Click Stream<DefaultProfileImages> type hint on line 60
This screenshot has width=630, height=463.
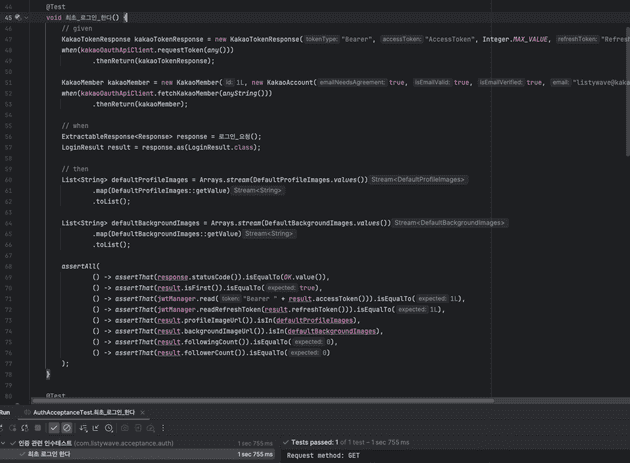418,180
